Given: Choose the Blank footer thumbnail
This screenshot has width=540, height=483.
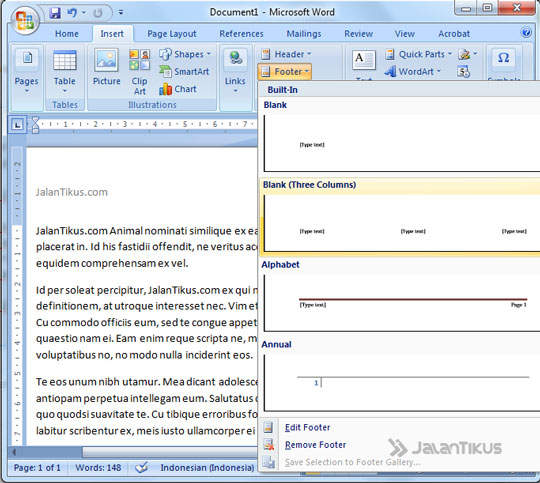Looking at the screenshot, I should (x=402, y=143).
